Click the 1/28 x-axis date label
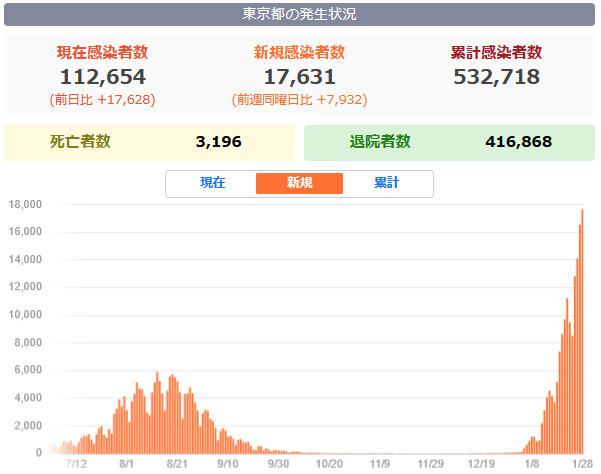The height and width of the screenshot is (474, 601). [582, 464]
